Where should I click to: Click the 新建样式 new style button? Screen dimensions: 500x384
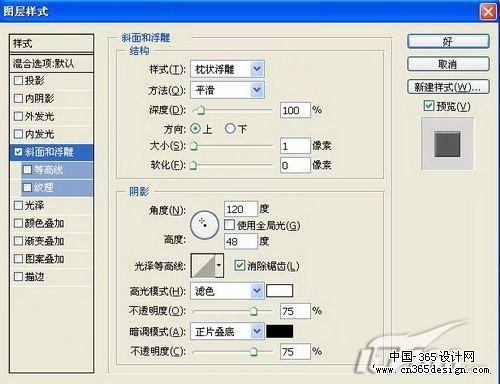(x=448, y=87)
